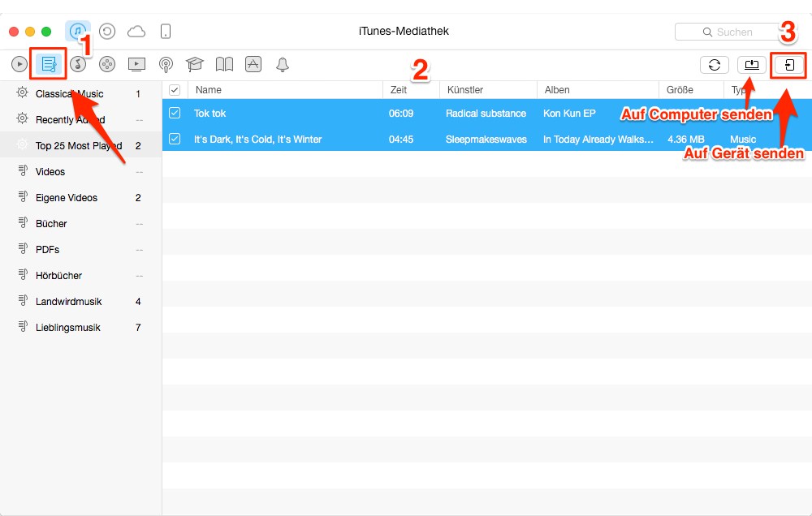Select the Ringtones bell icon
Screen dimensions: 812x516
click(283, 65)
